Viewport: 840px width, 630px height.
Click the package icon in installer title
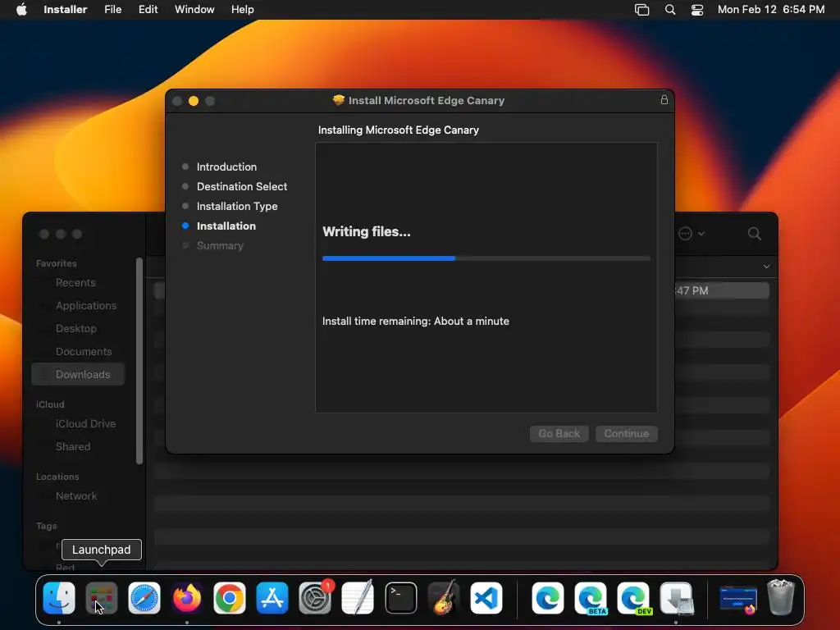(339, 100)
